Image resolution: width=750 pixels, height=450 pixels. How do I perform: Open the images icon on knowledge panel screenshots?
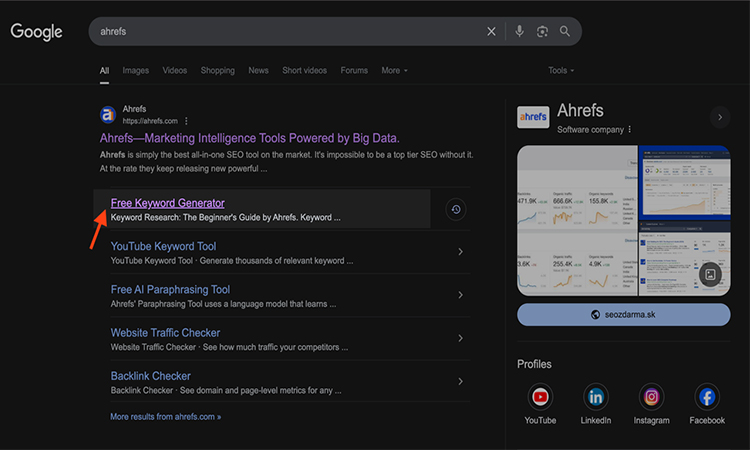click(x=710, y=274)
